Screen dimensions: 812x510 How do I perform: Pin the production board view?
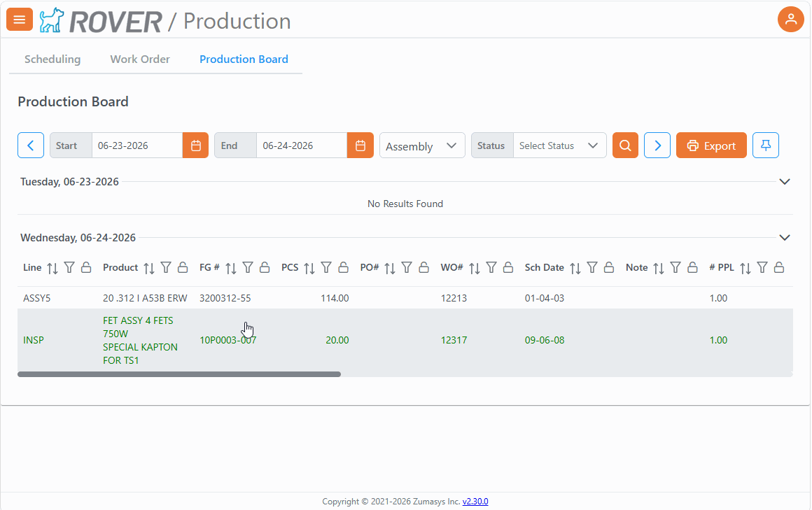[x=766, y=146]
